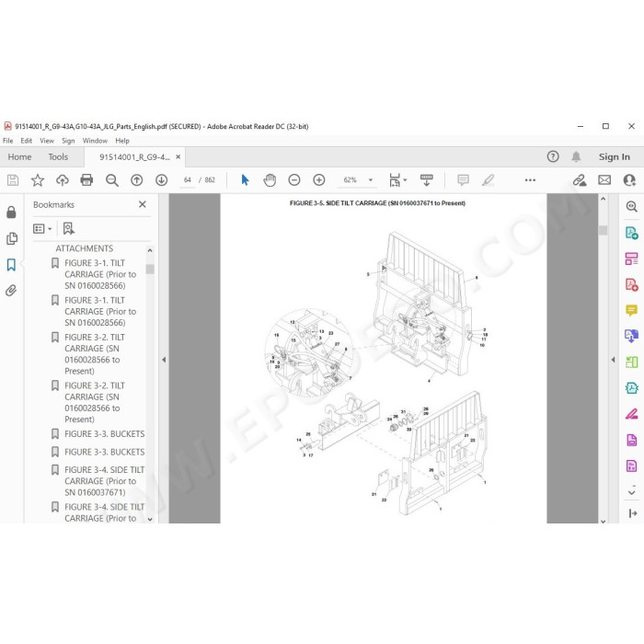644x644 pixels.
Task: Switch to the Tools tab
Action: pyautogui.click(x=58, y=157)
